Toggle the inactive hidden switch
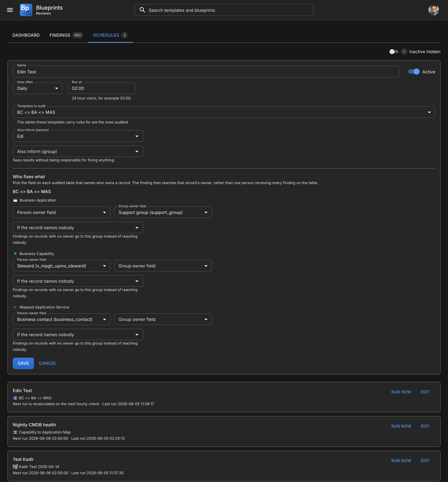 (x=394, y=52)
